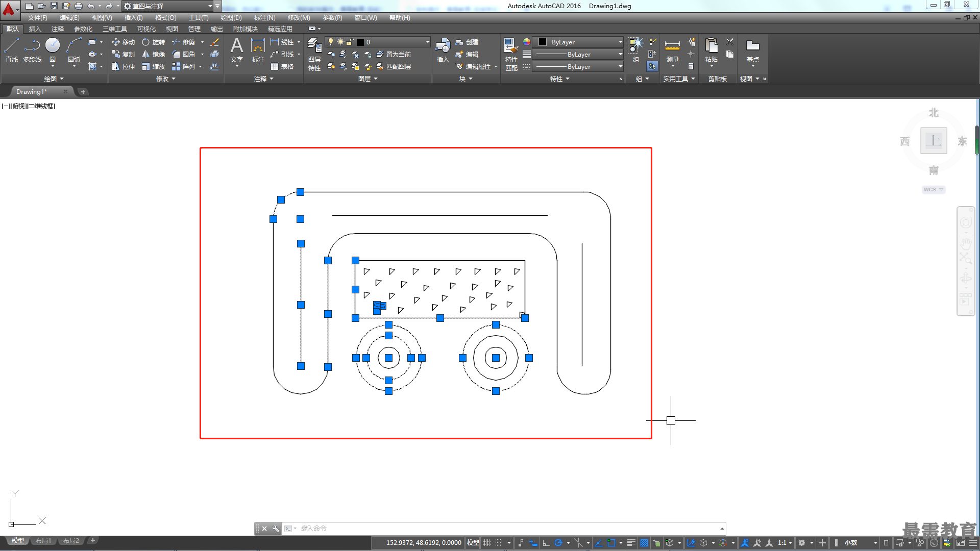Screen dimensions: 980x551
Task: Switch to the 插入 ribbon tab
Action: pos(35,29)
